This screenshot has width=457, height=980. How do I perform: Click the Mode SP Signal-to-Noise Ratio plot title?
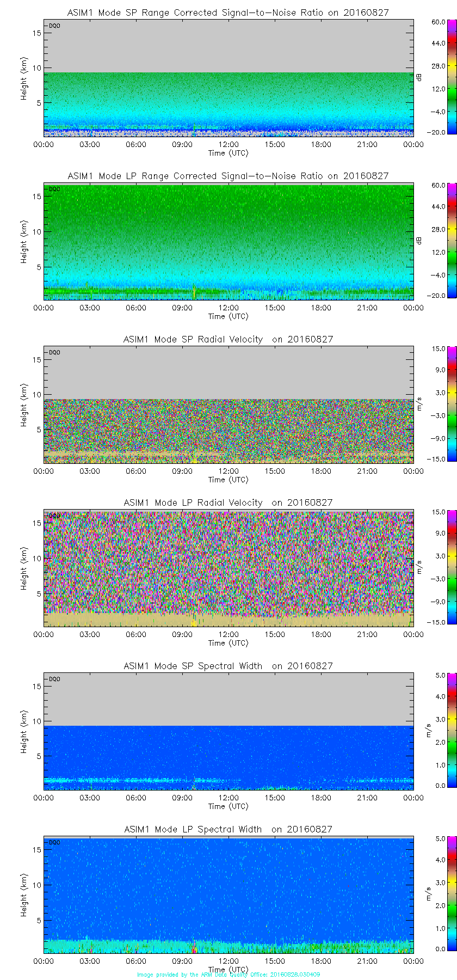228,13
